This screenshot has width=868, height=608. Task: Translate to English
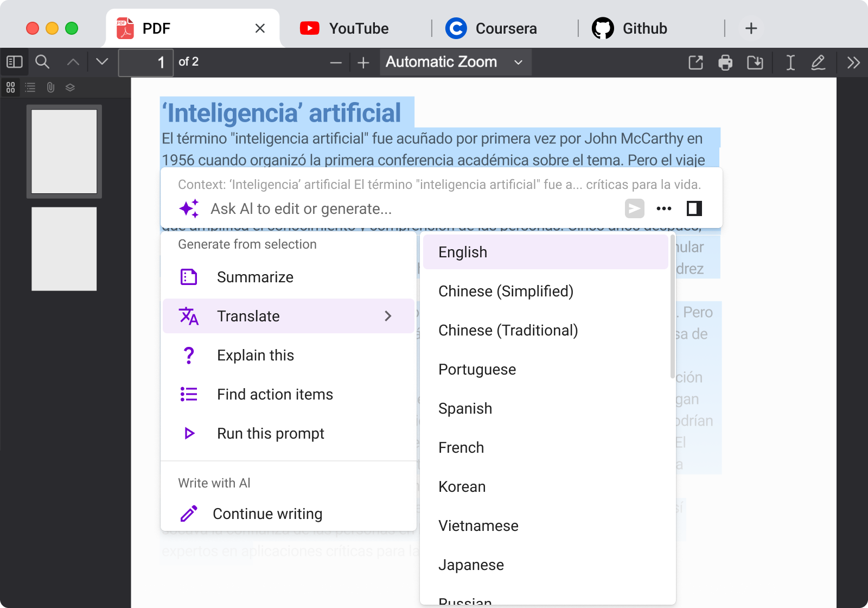(x=546, y=252)
